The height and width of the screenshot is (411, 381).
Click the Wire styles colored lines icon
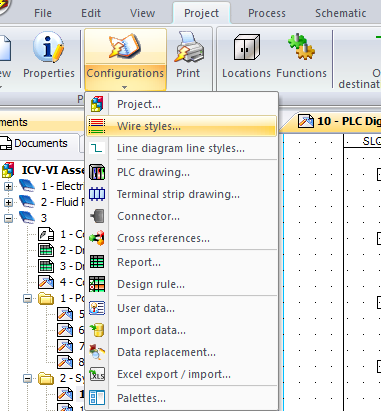(97, 126)
